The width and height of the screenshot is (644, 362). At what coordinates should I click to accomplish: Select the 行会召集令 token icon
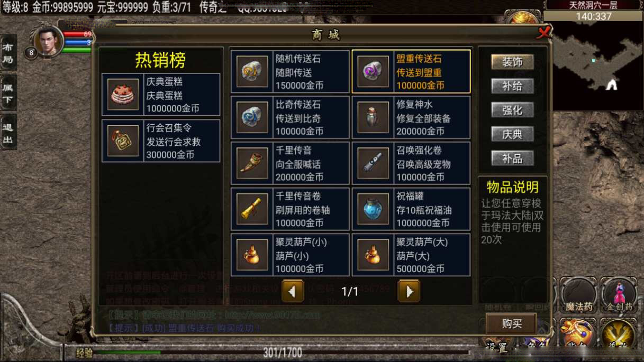tap(123, 141)
